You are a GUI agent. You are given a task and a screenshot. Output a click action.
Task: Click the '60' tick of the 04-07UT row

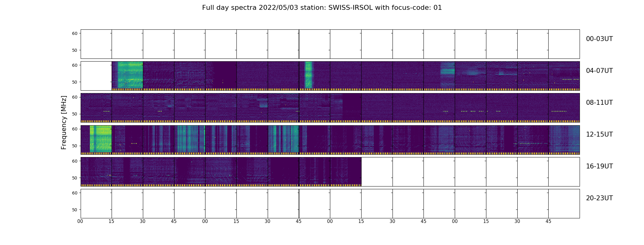[75, 65]
